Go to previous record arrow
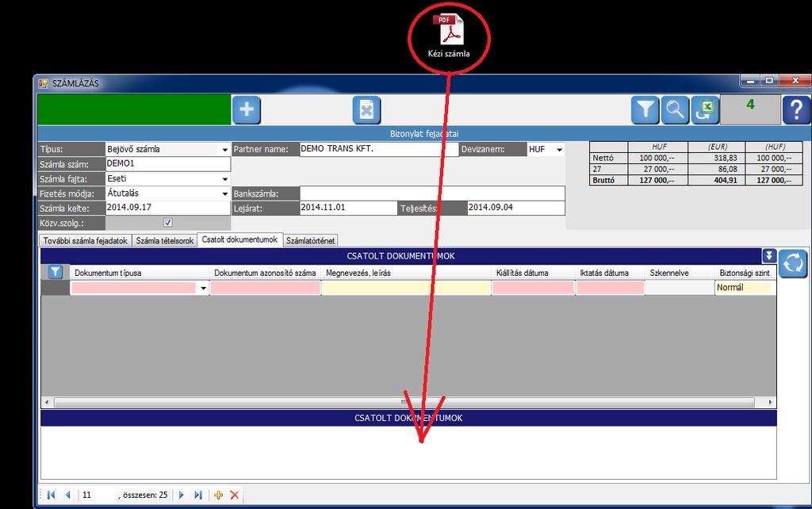 pos(68,495)
